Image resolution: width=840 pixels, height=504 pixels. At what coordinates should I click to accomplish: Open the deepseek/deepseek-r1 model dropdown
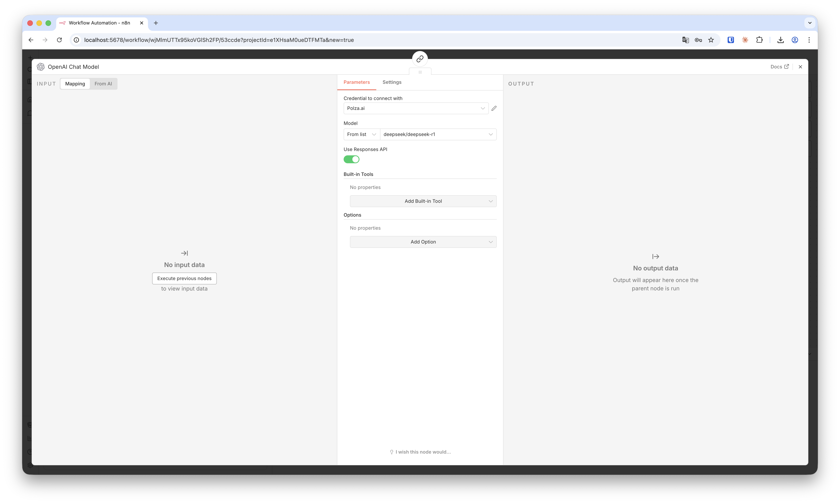coord(438,134)
